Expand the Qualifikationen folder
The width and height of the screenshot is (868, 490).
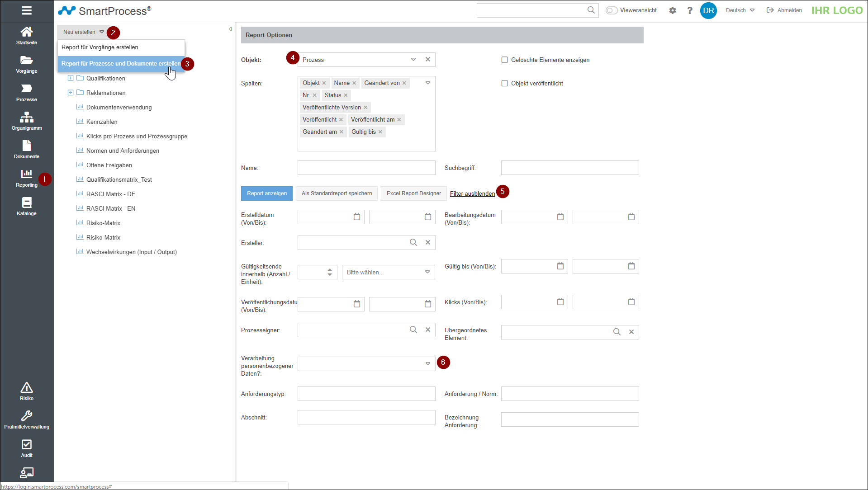(71, 78)
